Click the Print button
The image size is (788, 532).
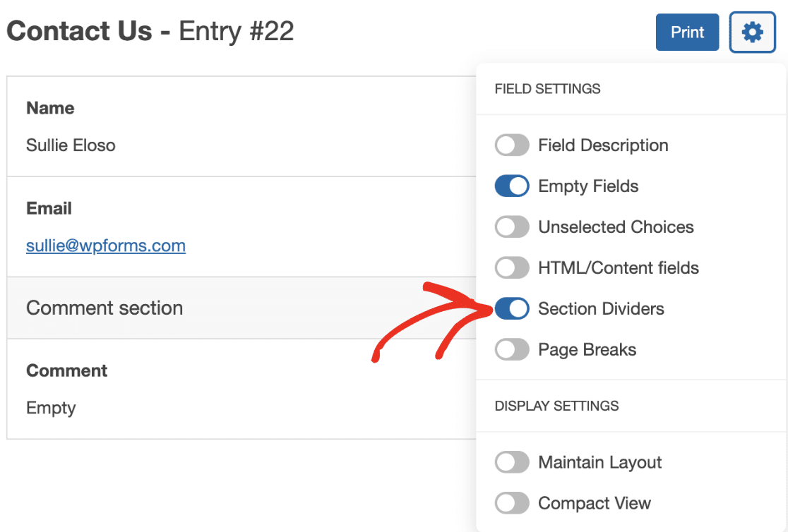point(687,32)
